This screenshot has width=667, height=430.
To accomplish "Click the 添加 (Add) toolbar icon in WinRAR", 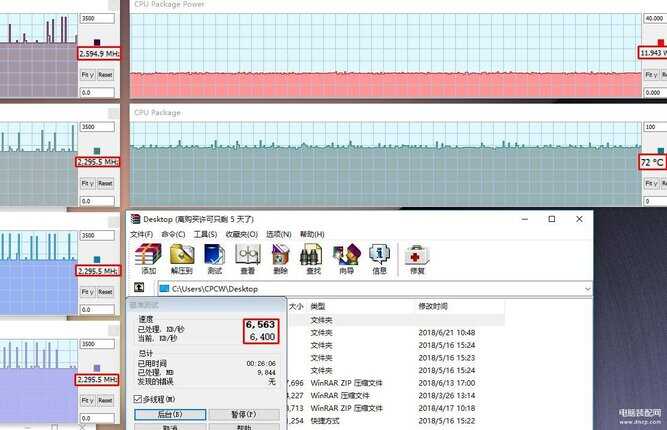I will tap(148, 259).
